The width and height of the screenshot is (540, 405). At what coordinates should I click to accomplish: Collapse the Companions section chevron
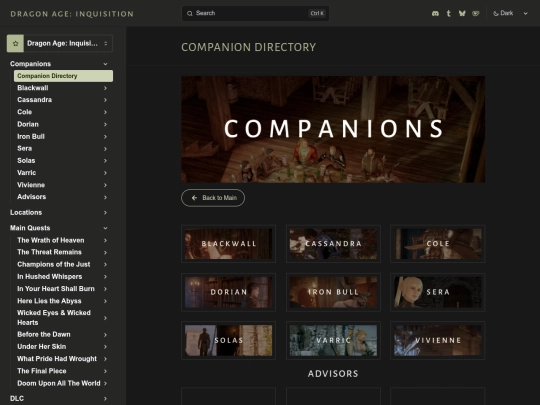pos(105,64)
